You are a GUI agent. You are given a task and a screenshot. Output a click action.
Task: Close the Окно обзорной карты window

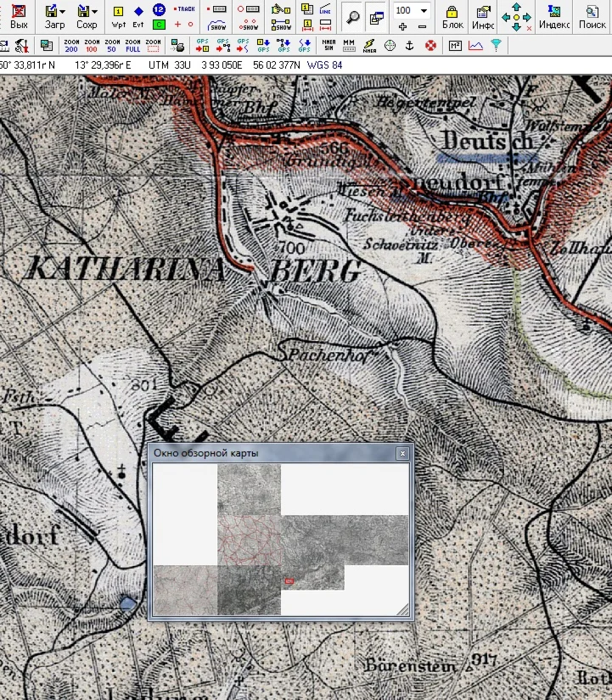click(402, 454)
